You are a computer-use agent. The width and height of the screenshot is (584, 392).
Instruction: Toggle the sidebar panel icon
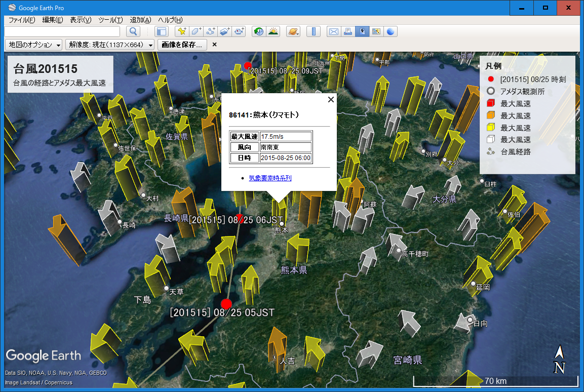(162, 31)
